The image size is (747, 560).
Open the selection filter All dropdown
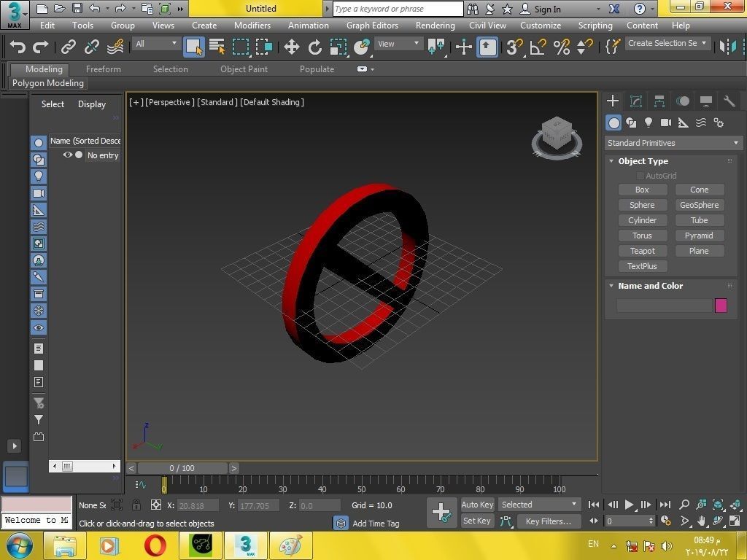pos(155,44)
